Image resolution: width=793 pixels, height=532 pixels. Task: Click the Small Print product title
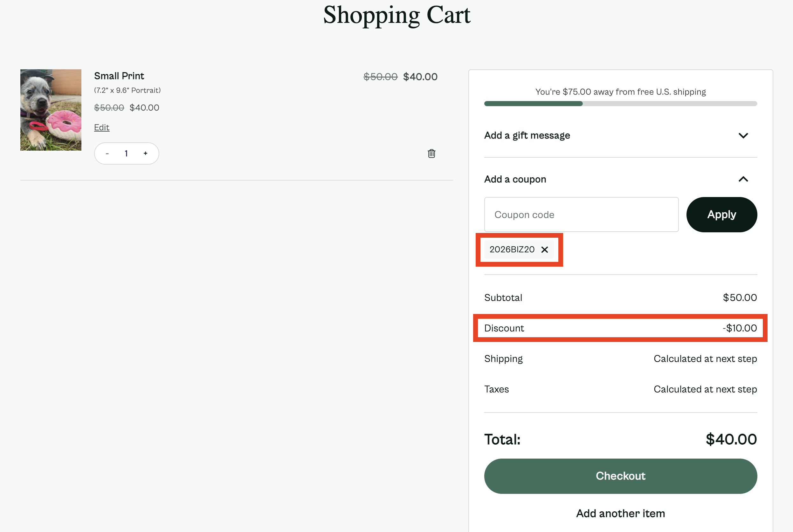(x=119, y=76)
